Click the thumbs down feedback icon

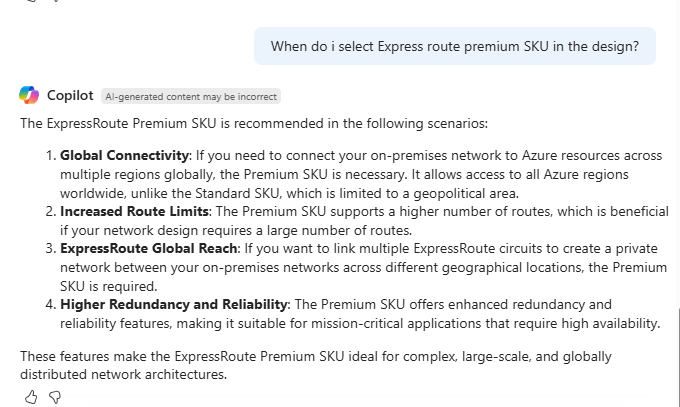(55, 397)
